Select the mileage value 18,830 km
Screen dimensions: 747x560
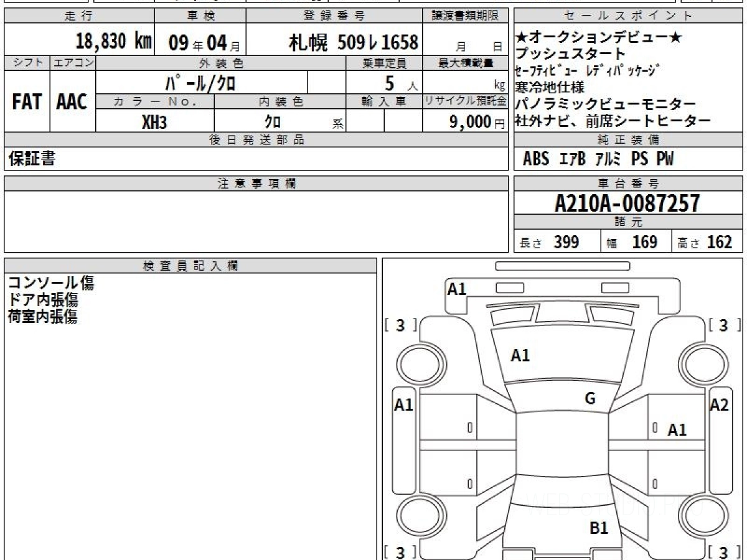(113, 42)
